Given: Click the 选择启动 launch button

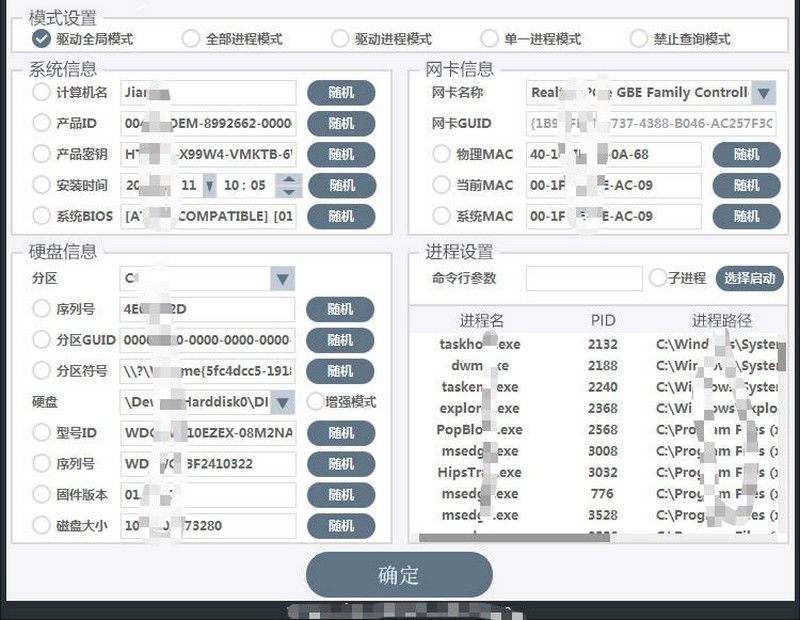Looking at the screenshot, I should [x=748, y=279].
